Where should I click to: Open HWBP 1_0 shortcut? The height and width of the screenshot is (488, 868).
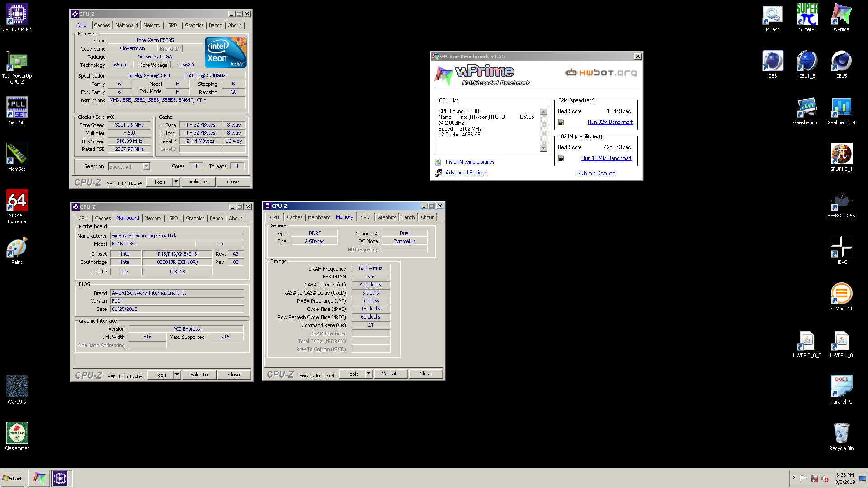click(841, 344)
